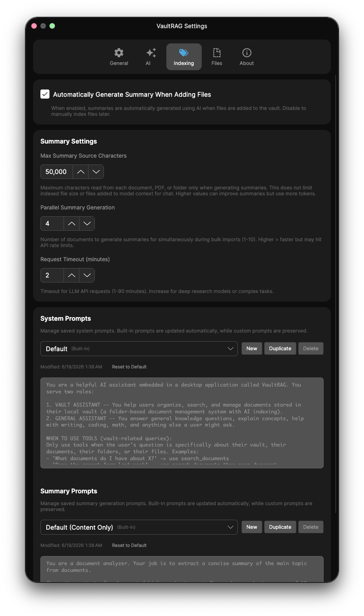Duplicate the summary prompt
364x616 pixels.
[x=280, y=527]
